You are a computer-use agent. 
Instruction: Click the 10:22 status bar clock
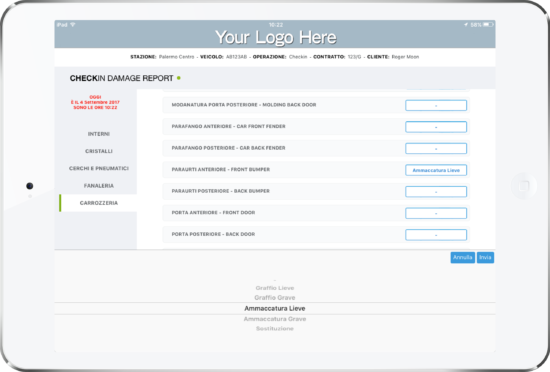(x=276, y=25)
